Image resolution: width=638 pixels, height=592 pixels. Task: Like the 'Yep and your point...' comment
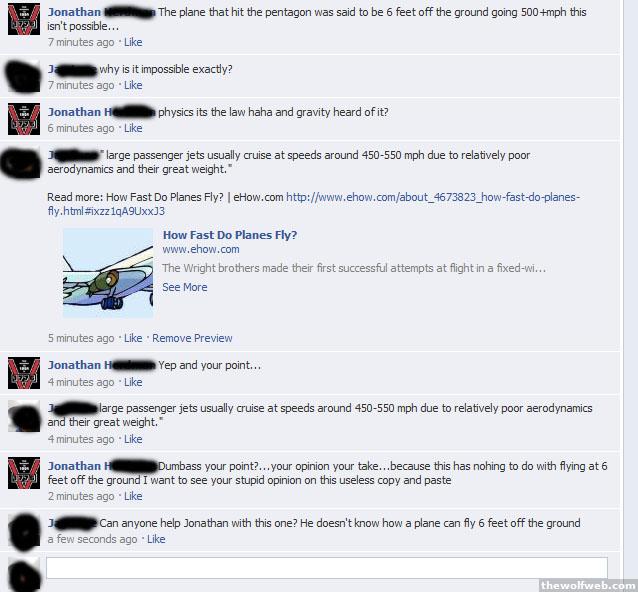tap(133, 382)
